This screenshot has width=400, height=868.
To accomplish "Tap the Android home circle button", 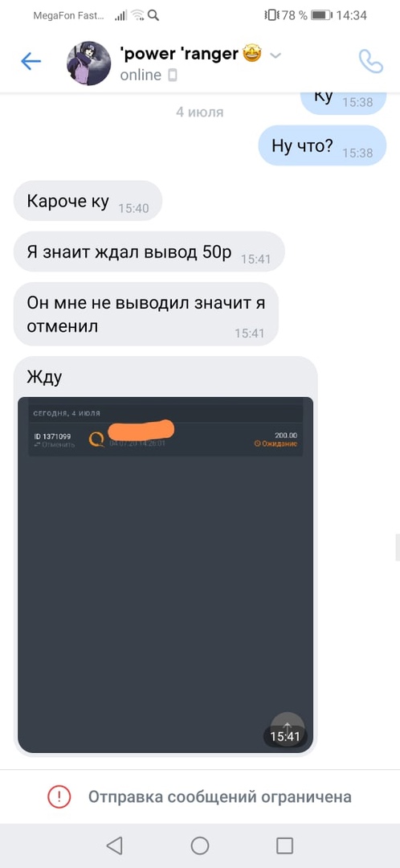I will pyautogui.click(x=200, y=845).
